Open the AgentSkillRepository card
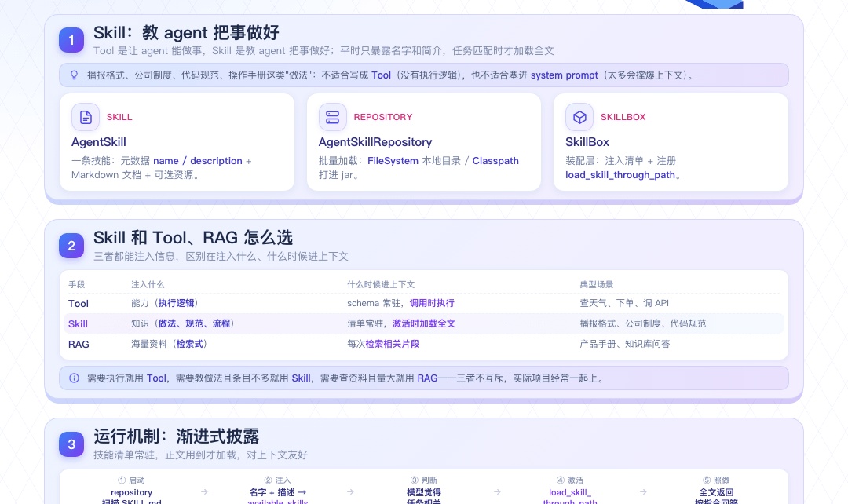Screen dimensions: 848x504 424,142
